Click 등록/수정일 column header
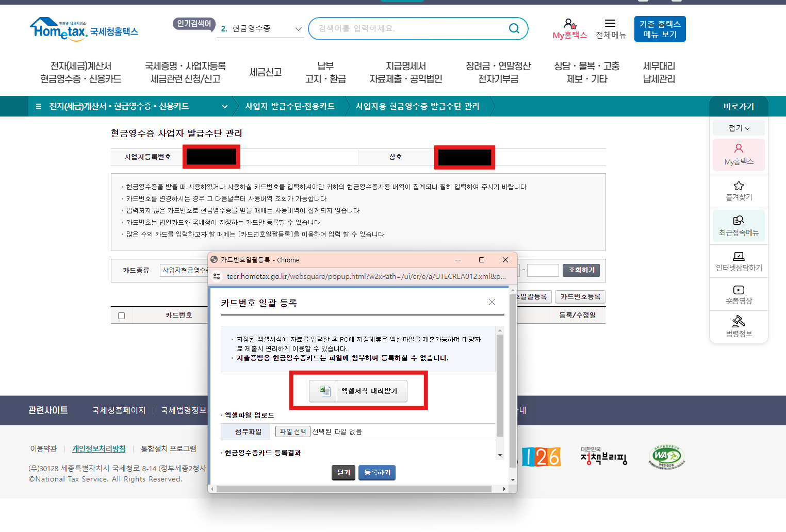This screenshot has width=786, height=532. (577, 315)
